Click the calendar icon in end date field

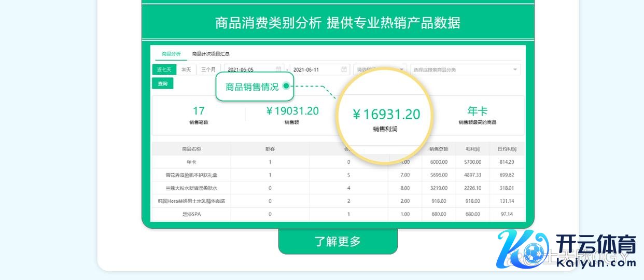(344, 69)
